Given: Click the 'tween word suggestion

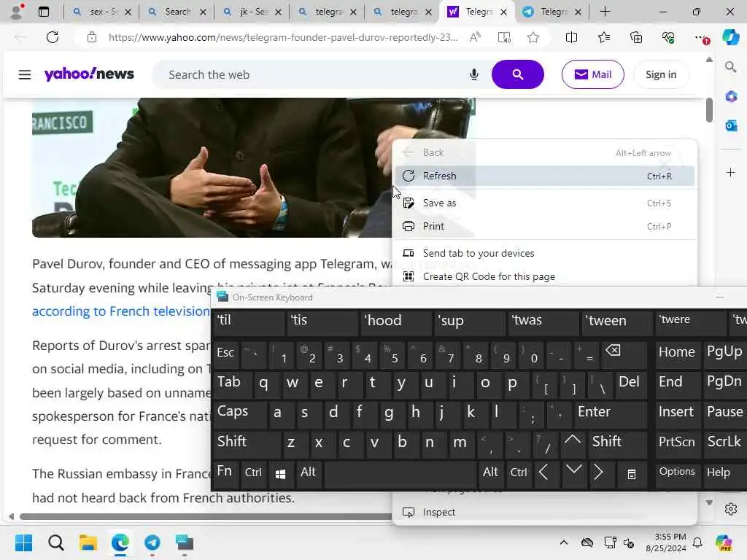Looking at the screenshot, I should click(x=616, y=322).
